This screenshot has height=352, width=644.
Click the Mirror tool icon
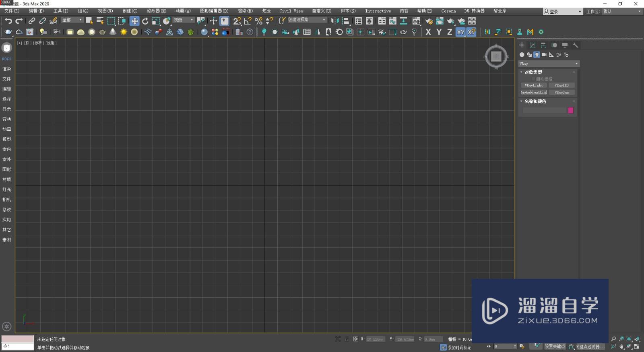point(335,21)
